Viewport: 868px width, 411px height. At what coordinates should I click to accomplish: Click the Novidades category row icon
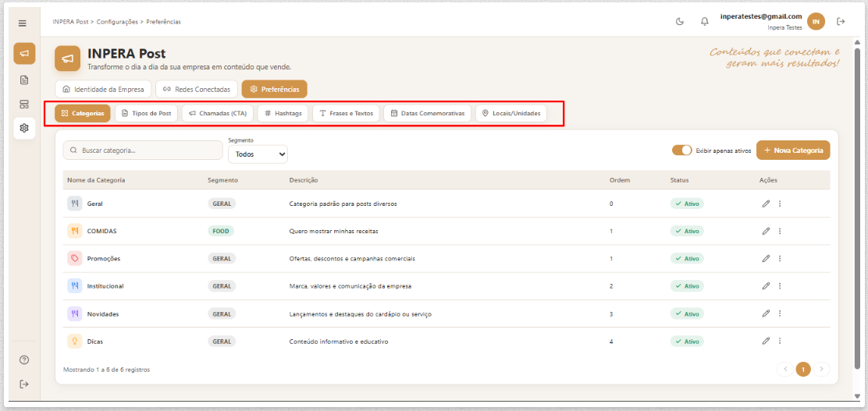tap(75, 314)
